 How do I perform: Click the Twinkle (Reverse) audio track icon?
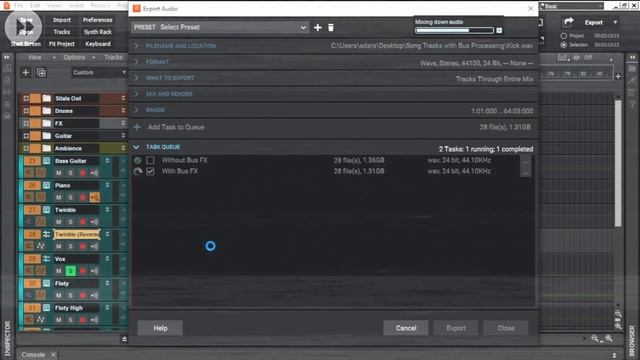(47, 234)
